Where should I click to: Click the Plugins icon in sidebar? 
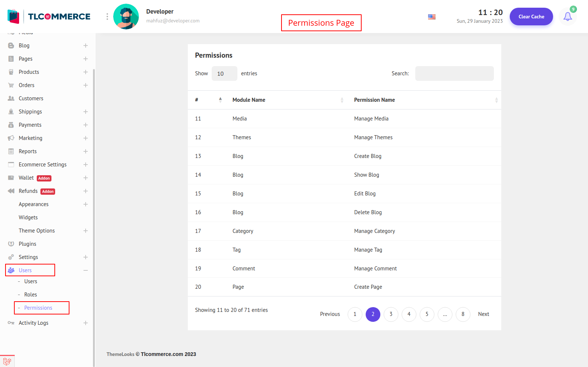click(x=11, y=244)
